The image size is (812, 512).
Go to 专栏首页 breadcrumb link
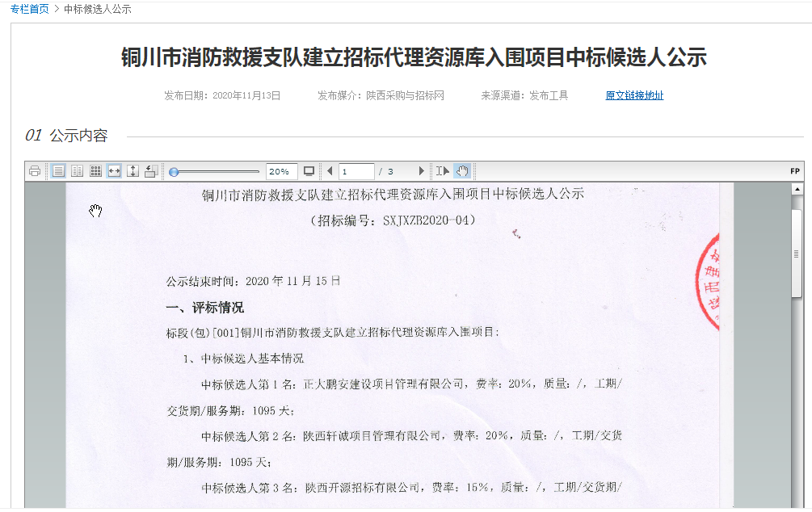tap(29, 9)
